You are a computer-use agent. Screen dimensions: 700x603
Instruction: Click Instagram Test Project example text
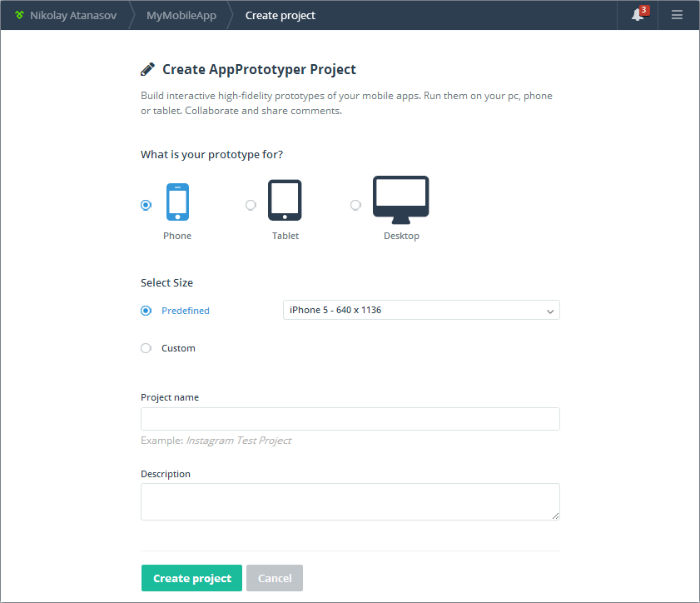click(238, 441)
